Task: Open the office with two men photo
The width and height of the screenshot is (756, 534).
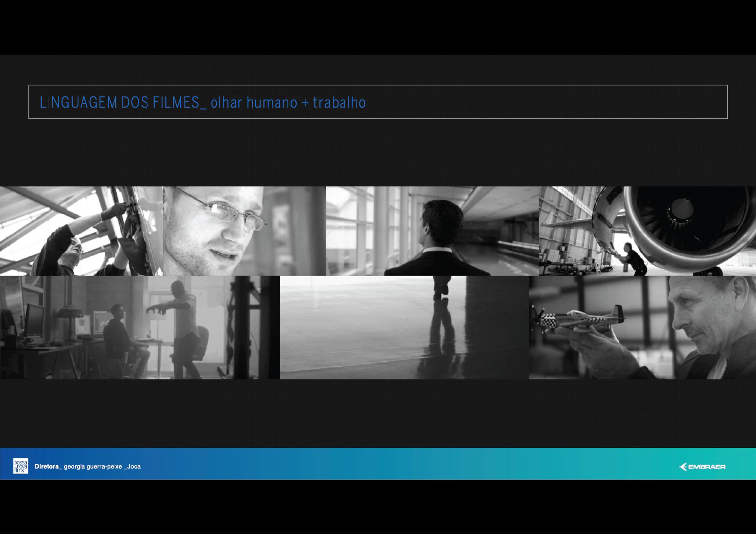Action: tap(139, 327)
